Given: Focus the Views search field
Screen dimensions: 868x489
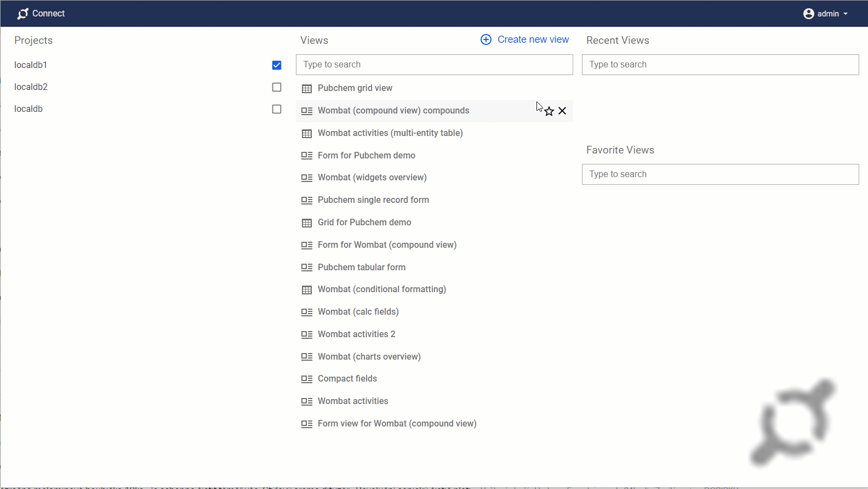Looking at the screenshot, I should coord(434,65).
